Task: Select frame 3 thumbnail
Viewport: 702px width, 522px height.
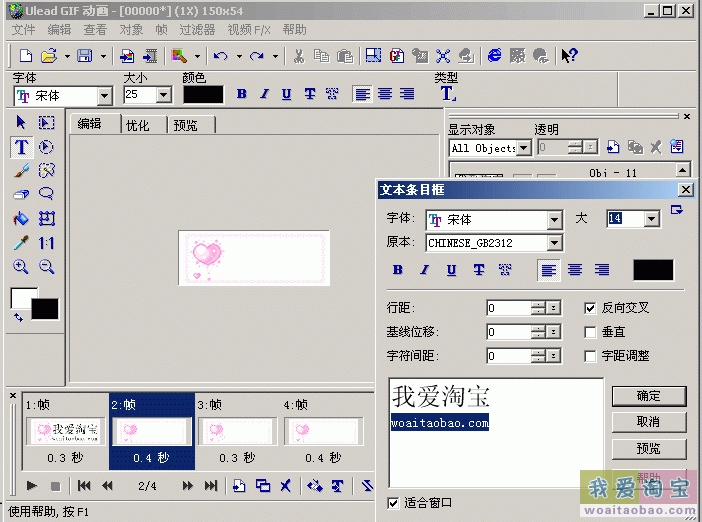Action: pyautogui.click(x=237, y=431)
